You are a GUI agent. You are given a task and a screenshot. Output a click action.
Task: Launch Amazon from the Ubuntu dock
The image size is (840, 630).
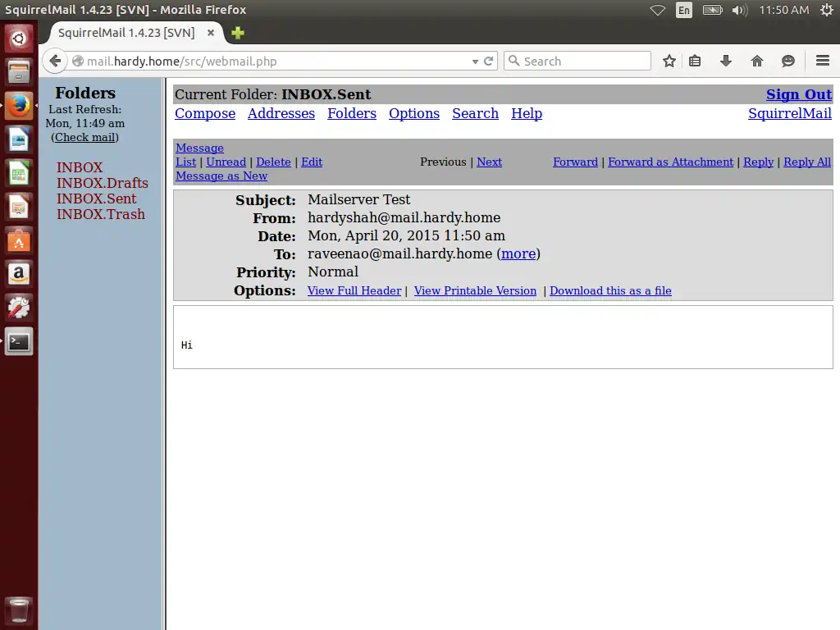(18, 274)
